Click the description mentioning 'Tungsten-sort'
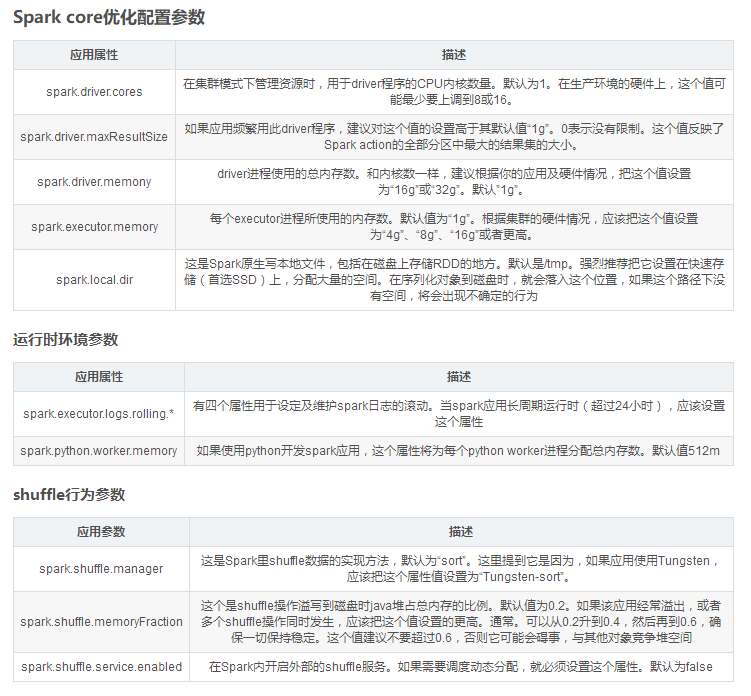This screenshot has width=751, height=696. [x=461, y=569]
